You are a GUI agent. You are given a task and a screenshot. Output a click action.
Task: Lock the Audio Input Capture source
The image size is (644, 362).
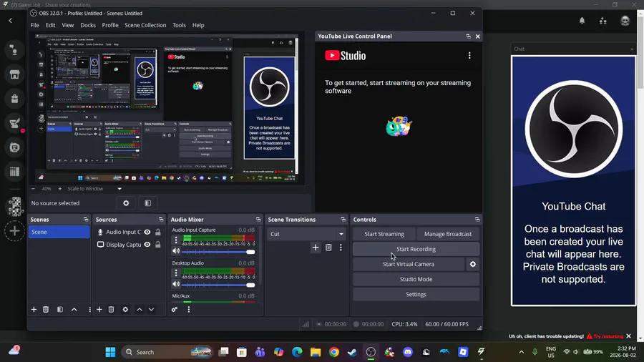coord(157,232)
